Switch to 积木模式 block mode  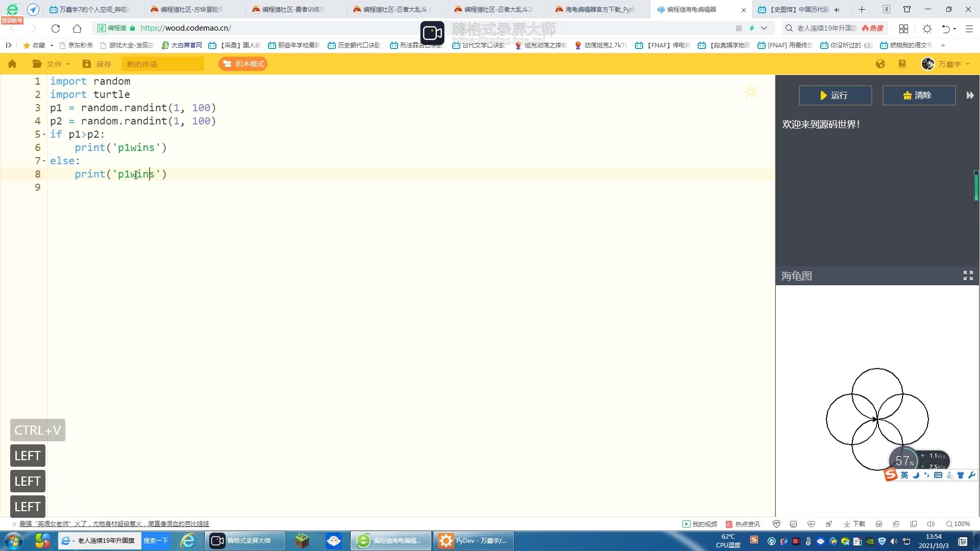click(x=243, y=64)
